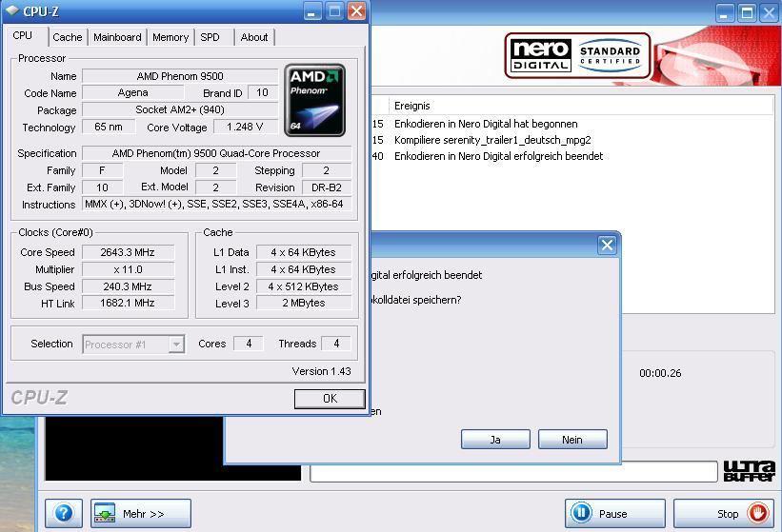Switch to the Cache tab
The image size is (782, 532).
point(68,37)
